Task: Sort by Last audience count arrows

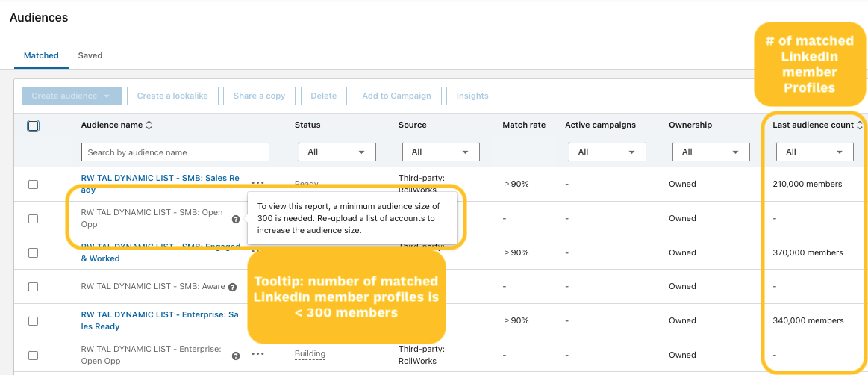Action: pyautogui.click(x=859, y=125)
